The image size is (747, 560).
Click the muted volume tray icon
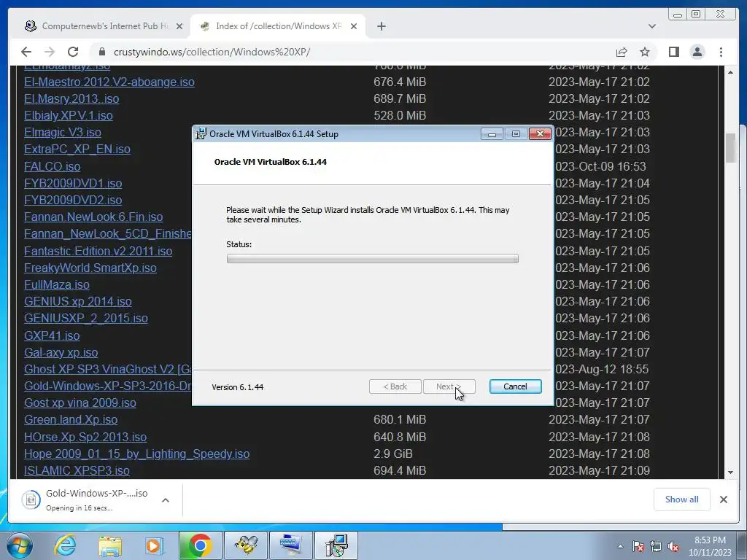673,547
